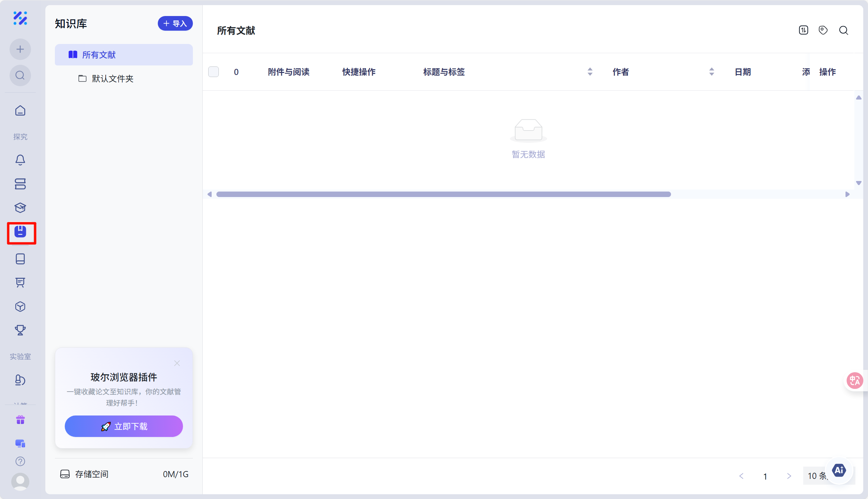
Task: Click the search magnifier in top right header
Action: [844, 30]
